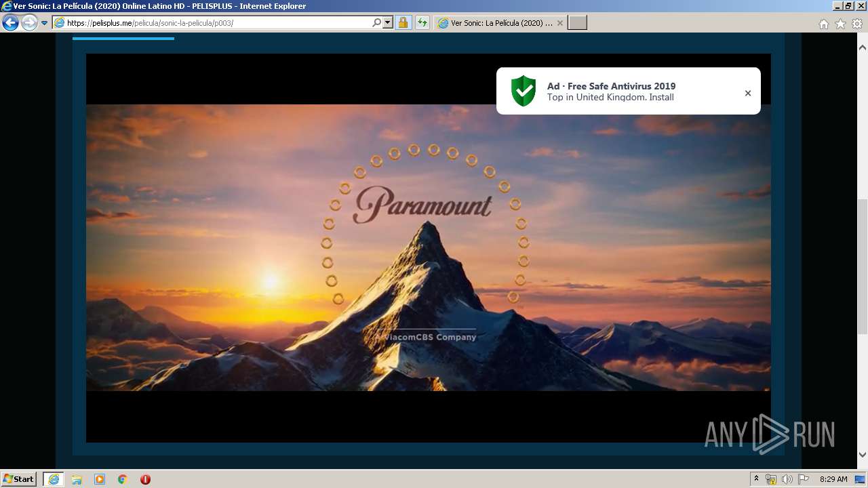Open Internet Explorer in the taskbar

pos(54,479)
